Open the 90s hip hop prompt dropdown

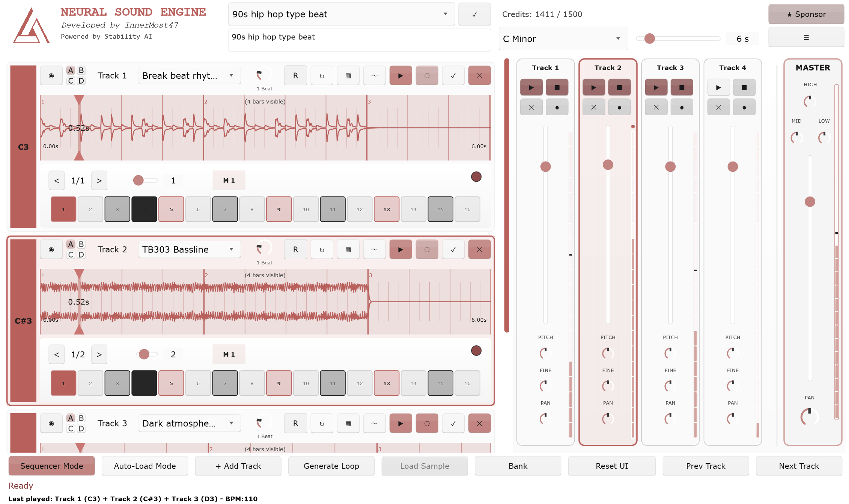[341, 14]
